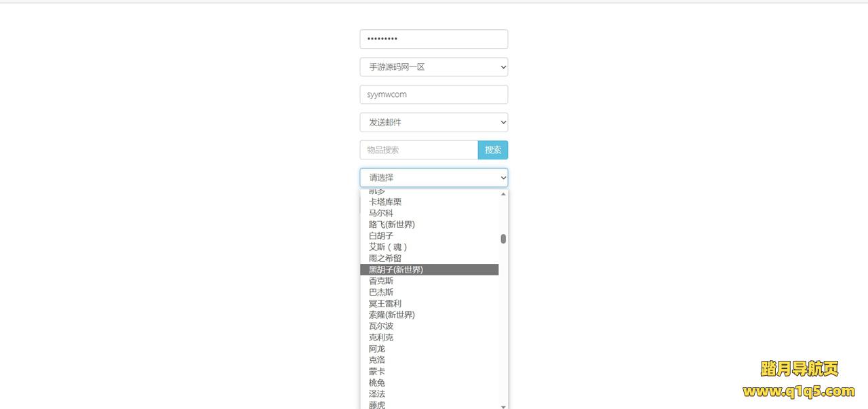Viewport: 868px width, 409px height.
Task: Open the 手游源码网一区 server dropdown
Action: pos(433,67)
